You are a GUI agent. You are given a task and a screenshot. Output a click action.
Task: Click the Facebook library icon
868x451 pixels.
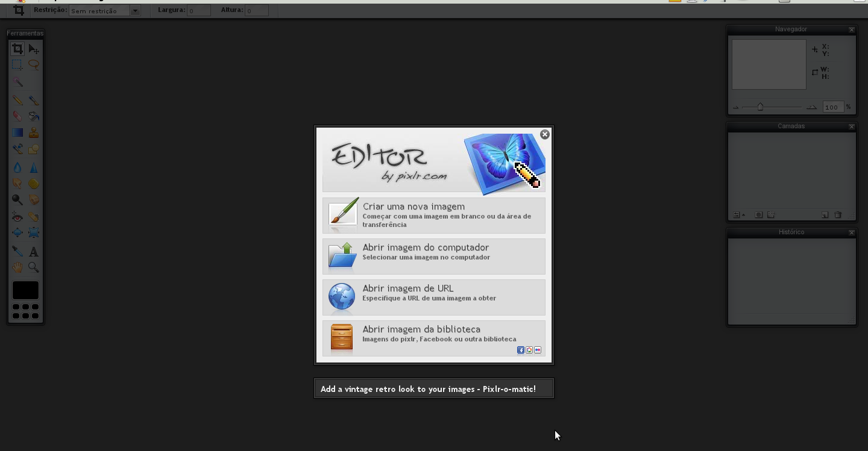tap(521, 350)
